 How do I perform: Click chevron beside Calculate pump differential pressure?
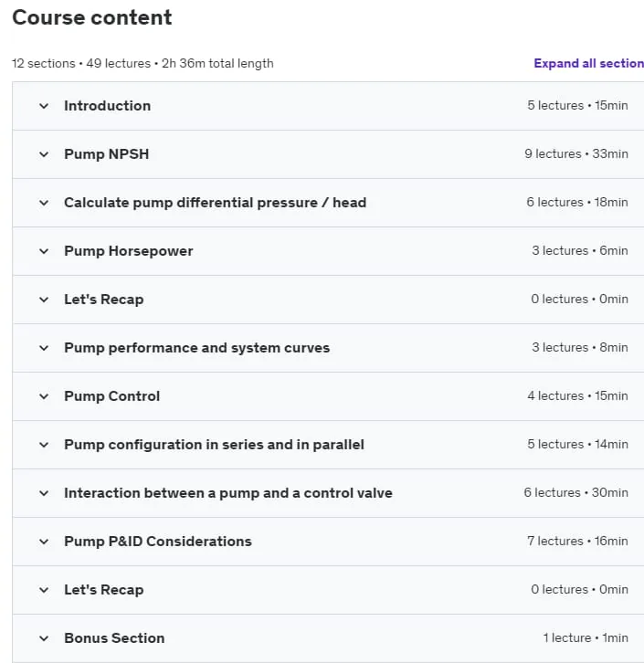[x=44, y=203]
